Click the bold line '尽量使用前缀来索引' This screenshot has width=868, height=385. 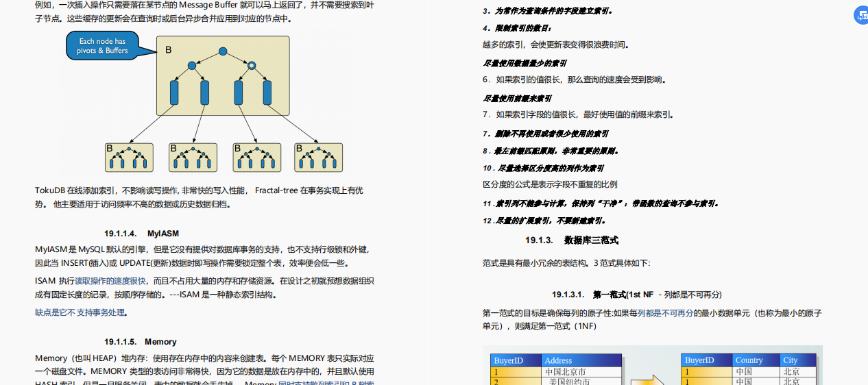click(x=517, y=99)
